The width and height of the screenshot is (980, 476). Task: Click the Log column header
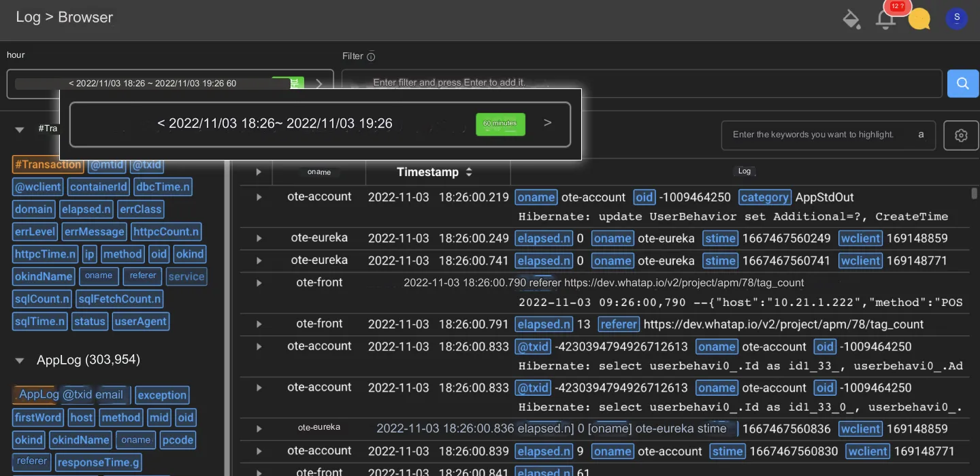click(x=745, y=171)
